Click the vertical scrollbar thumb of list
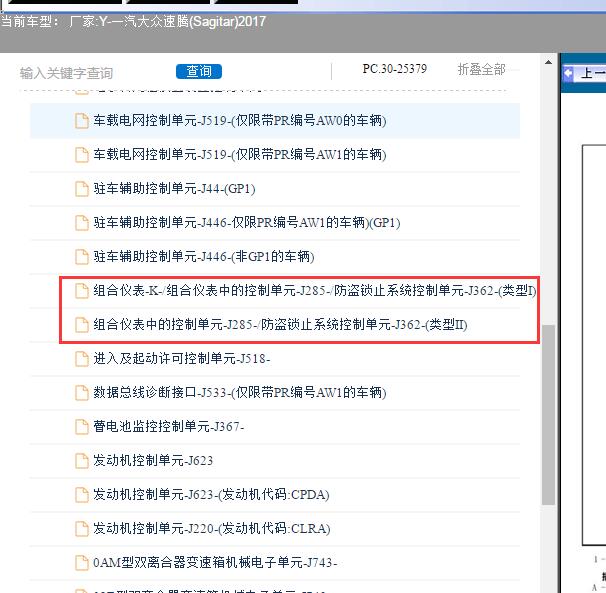The image size is (606, 593). click(x=548, y=415)
